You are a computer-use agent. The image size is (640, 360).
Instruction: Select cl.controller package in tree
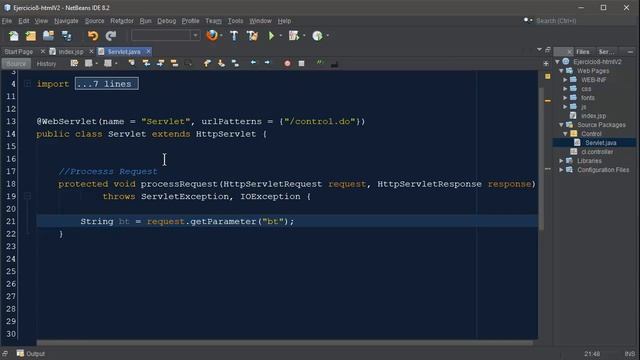click(597, 152)
